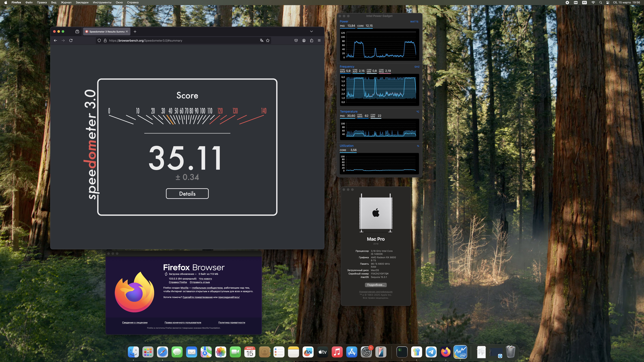Open the Закладки menu in menu bar
Screen dimensions: 644x362
pyautogui.click(x=82, y=2)
